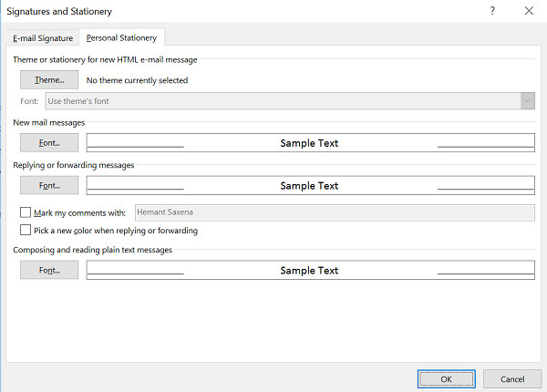This screenshot has height=392, width=547.
Task: Click Font... button for new mail messages
Action: tap(49, 143)
